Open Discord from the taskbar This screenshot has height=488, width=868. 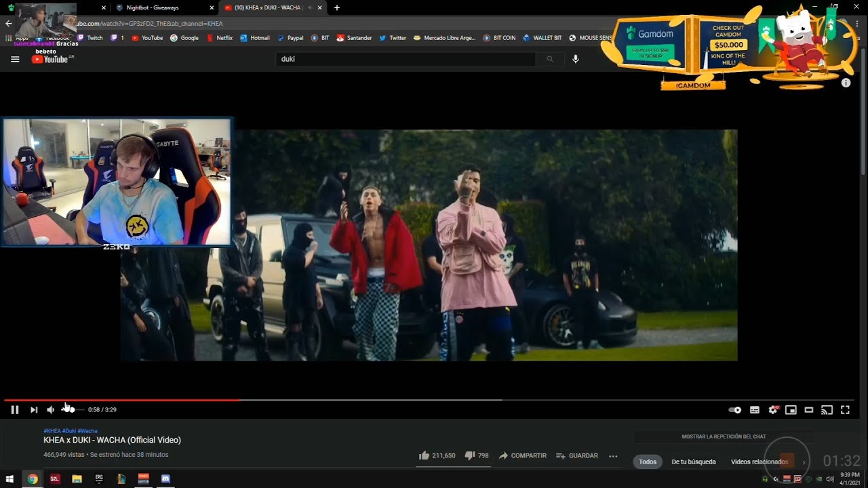pos(165,479)
